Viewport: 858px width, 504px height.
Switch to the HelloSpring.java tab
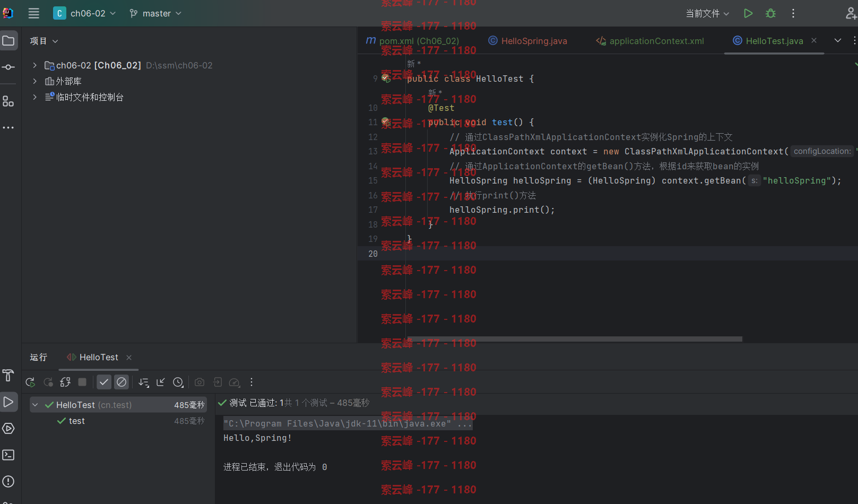tap(527, 41)
